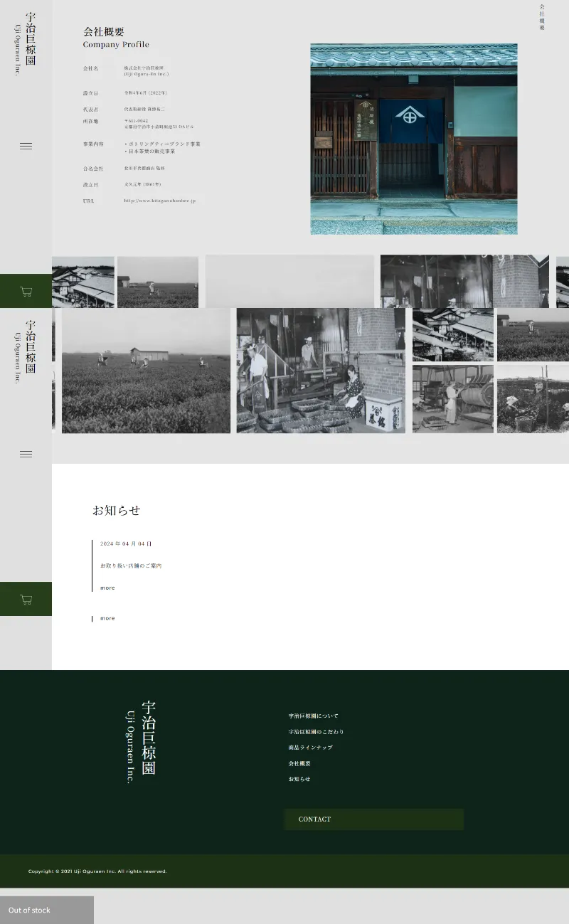Open the kitagawahanbee.jp URL link
The height and width of the screenshot is (924, 569).
159,201
